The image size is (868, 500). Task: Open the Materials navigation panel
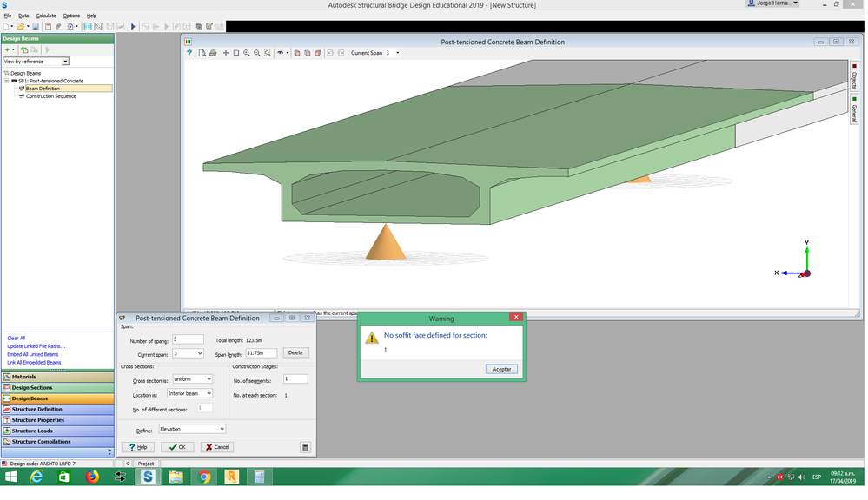coord(57,378)
